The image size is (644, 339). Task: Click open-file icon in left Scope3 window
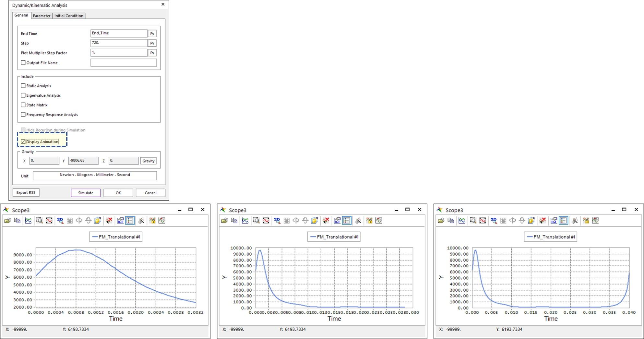pos(7,221)
